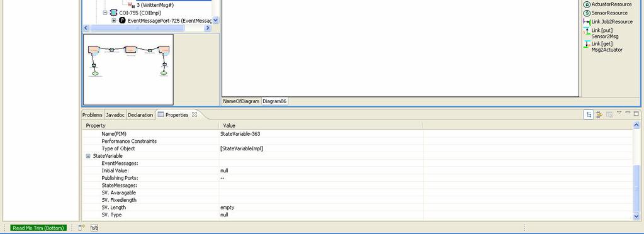Click the Value column header
The width and height of the screenshot is (644, 234).
(321, 126)
